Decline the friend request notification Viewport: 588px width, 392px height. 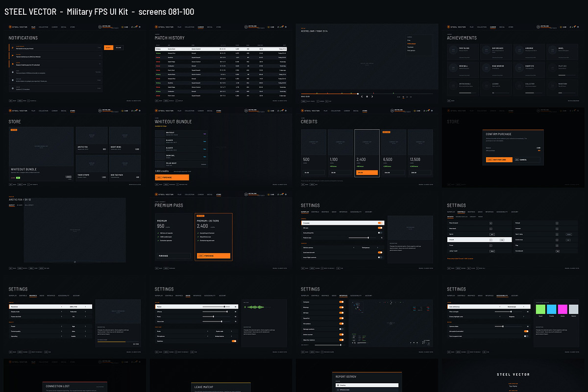tap(118, 48)
